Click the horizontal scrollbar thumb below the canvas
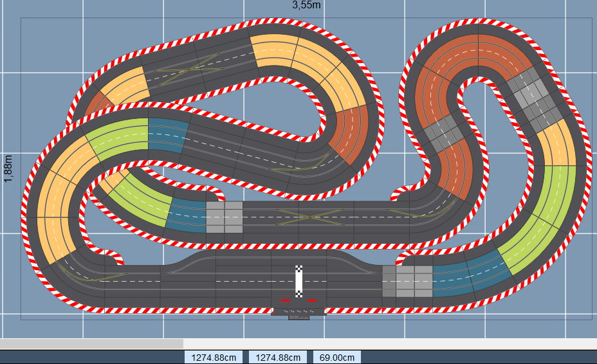 click(91, 344)
